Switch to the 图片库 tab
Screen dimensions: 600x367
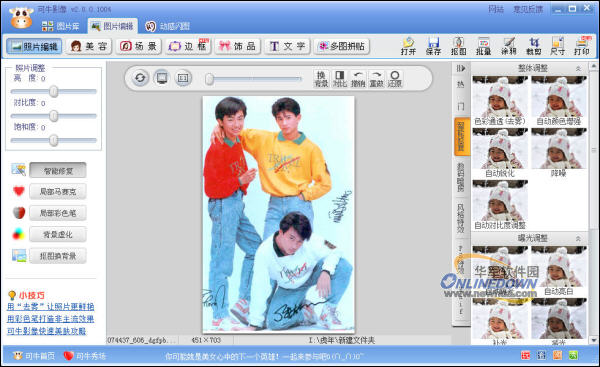pyautogui.click(x=60, y=26)
